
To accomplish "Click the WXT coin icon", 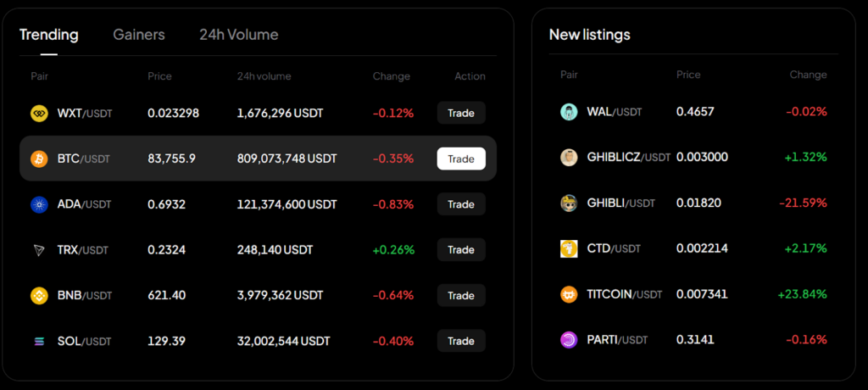I will pyautogui.click(x=39, y=113).
